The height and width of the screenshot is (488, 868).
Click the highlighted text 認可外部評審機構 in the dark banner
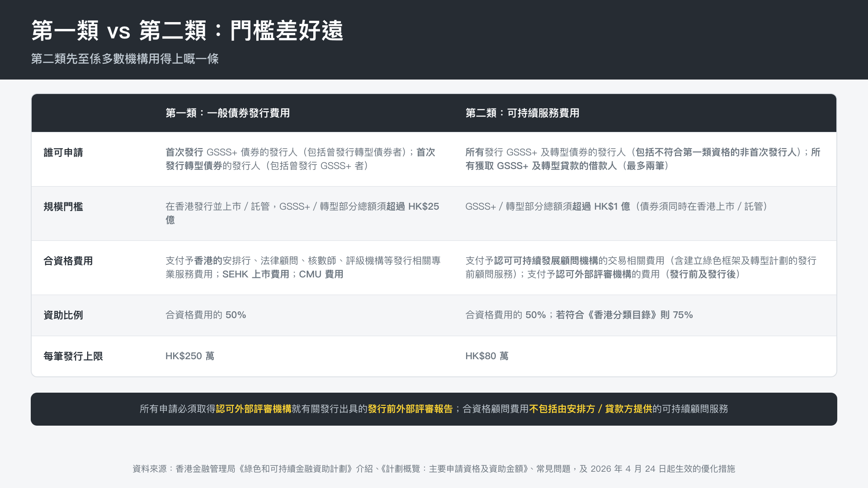pos(254,409)
